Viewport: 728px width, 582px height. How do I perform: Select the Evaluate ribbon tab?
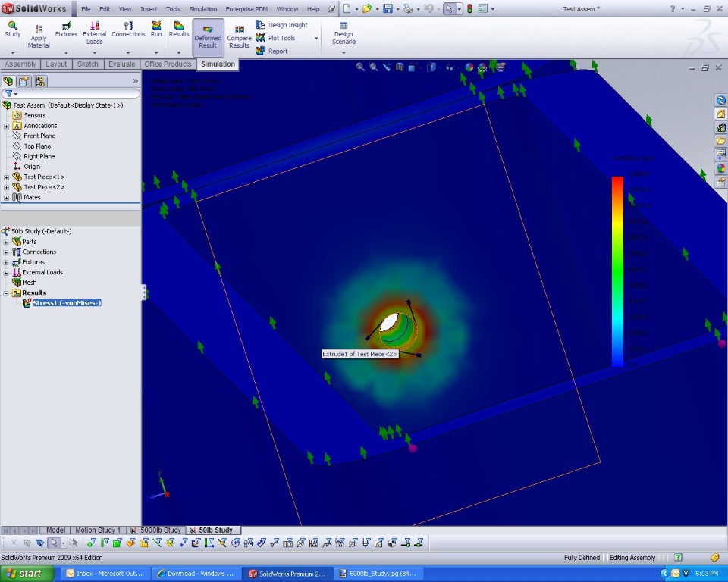pyautogui.click(x=121, y=64)
